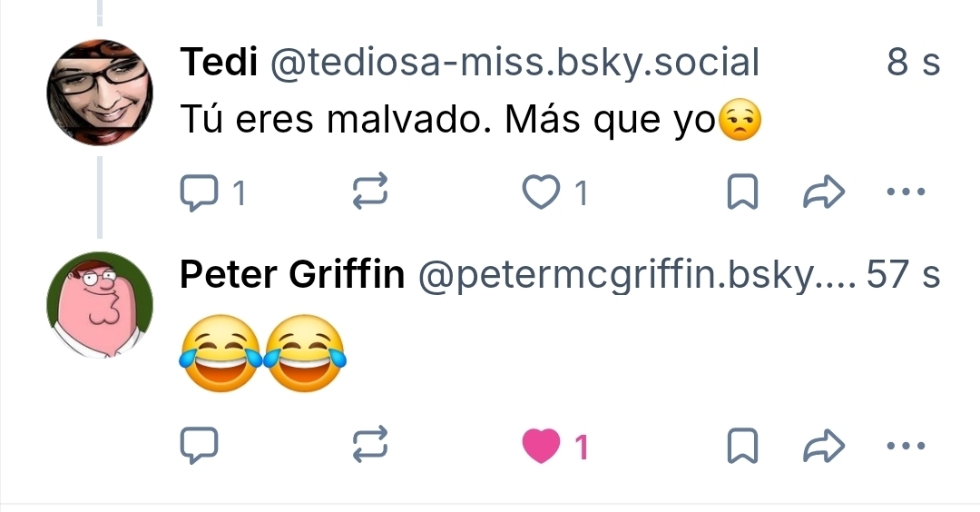Reply to Tedi's post

click(x=200, y=192)
